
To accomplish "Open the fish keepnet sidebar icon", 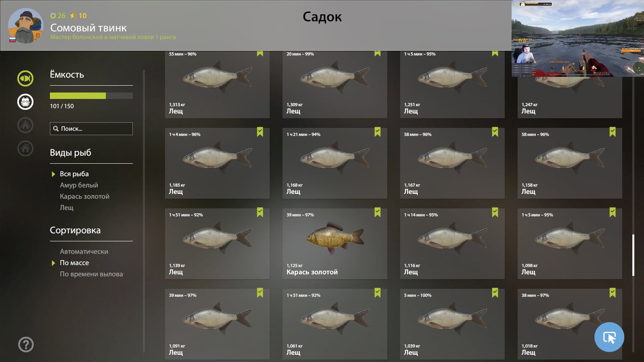I will pos(25,78).
